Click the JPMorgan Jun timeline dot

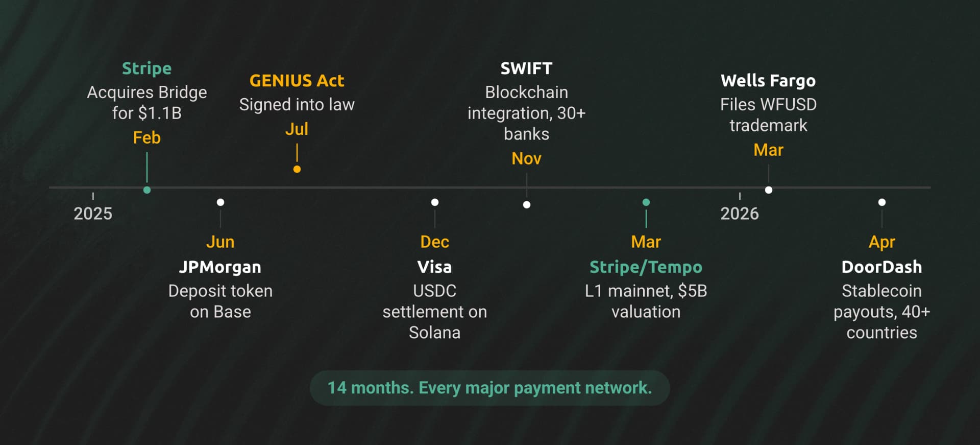click(220, 202)
